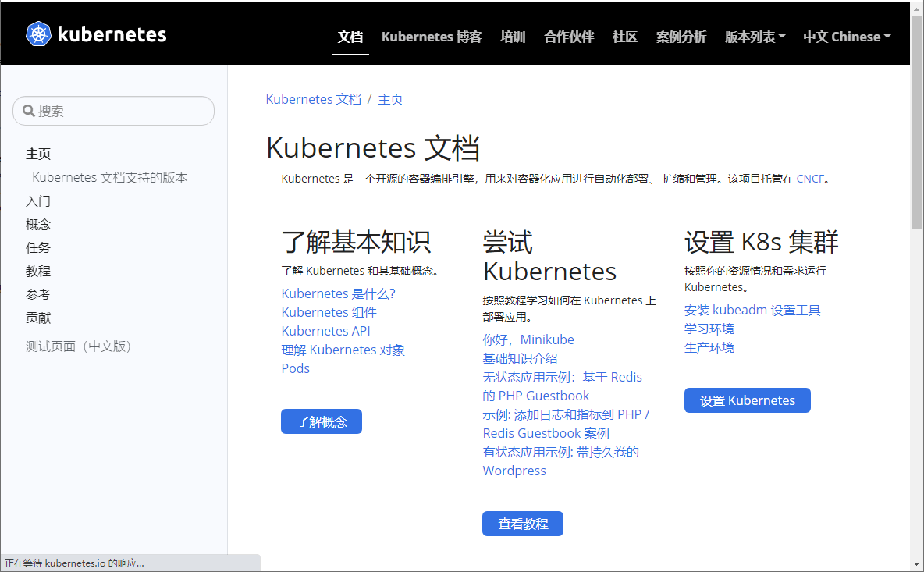
Task: Click the Kubernetes wheel logo icon
Action: click(38, 34)
